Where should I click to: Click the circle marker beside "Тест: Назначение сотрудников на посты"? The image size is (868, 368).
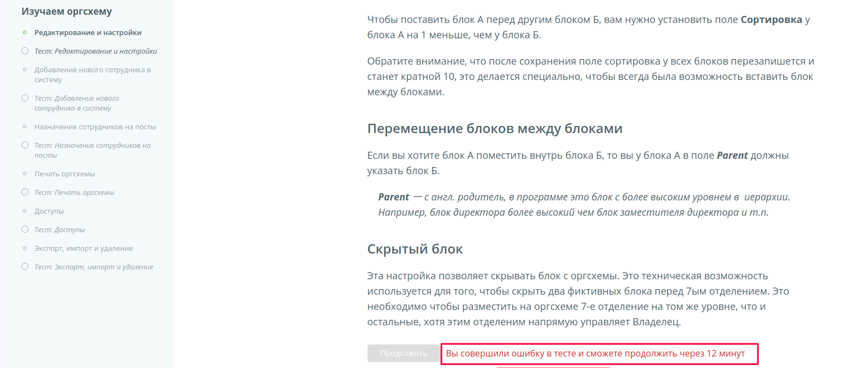point(25,145)
